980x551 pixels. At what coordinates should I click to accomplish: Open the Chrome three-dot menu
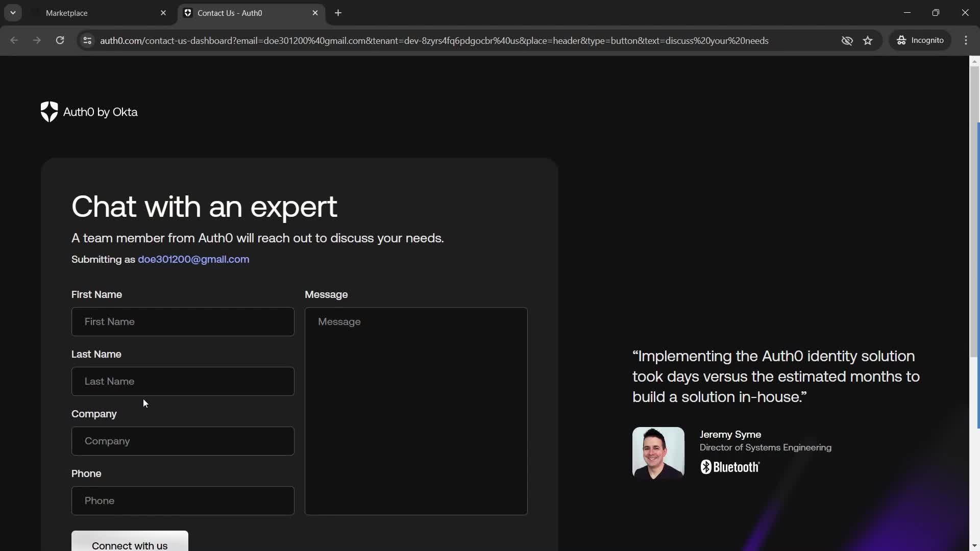pyautogui.click(x=966, y=40)
